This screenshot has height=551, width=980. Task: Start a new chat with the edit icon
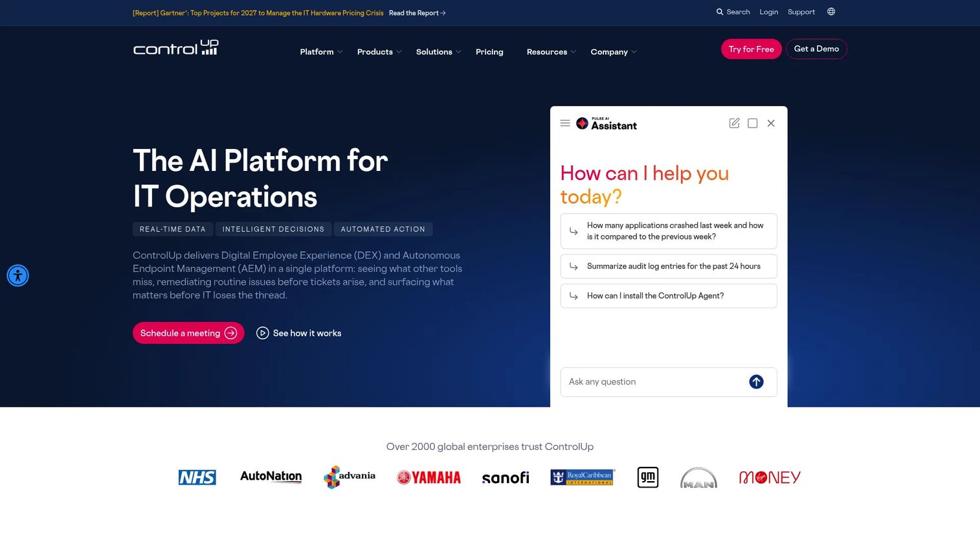click(734, 123)
